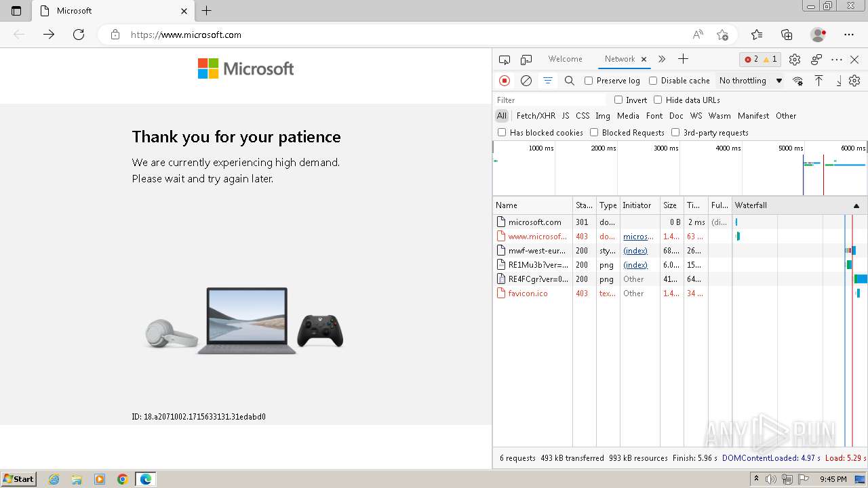Filter requests by Img
Screen dimensions: 868x488
pyautogui.click(x=603, y=116)
